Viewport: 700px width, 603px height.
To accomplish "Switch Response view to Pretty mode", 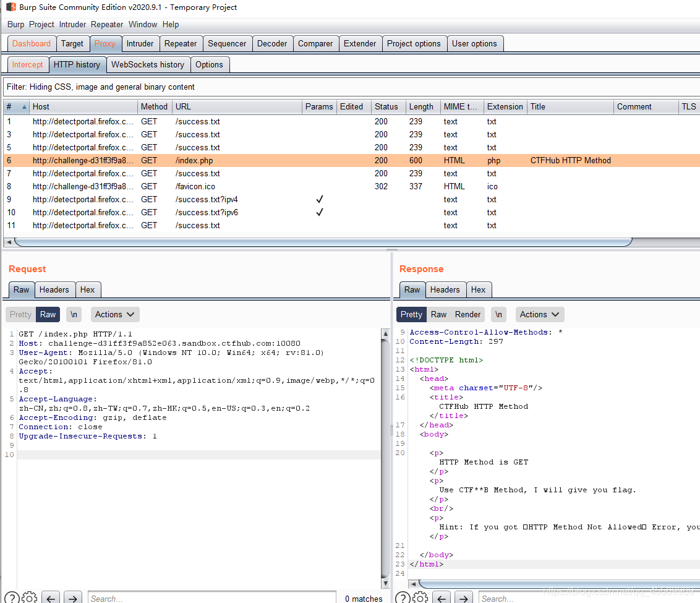I will pyautogui.click(x=411, y=314).
